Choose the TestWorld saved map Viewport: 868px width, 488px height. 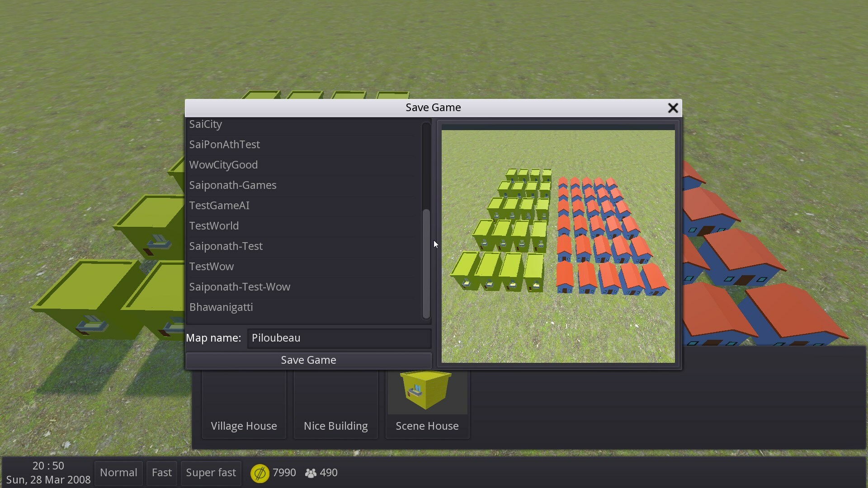tap(214, 226)
